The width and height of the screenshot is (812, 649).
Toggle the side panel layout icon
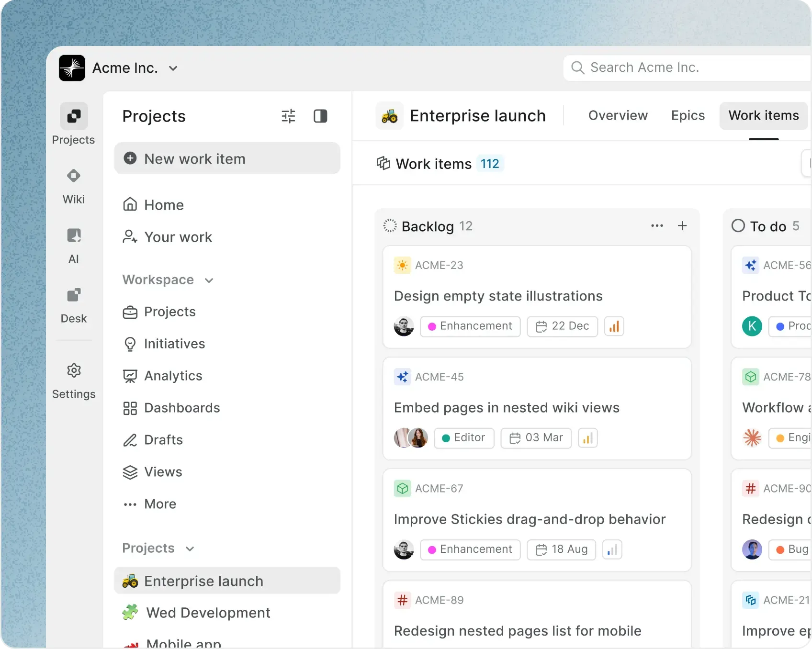tap(320, 116)
